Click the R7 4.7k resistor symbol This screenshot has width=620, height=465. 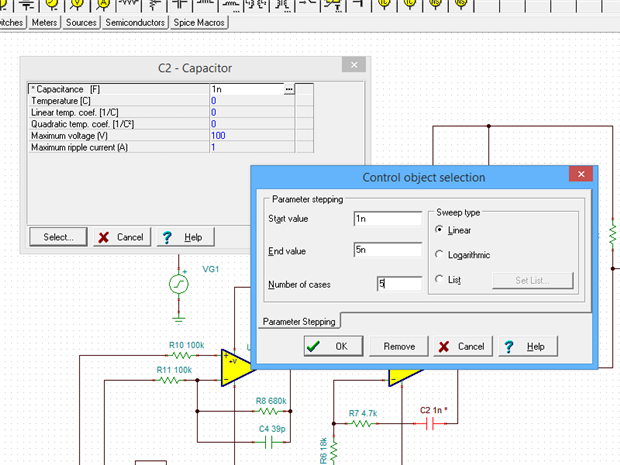pos(362,423)
